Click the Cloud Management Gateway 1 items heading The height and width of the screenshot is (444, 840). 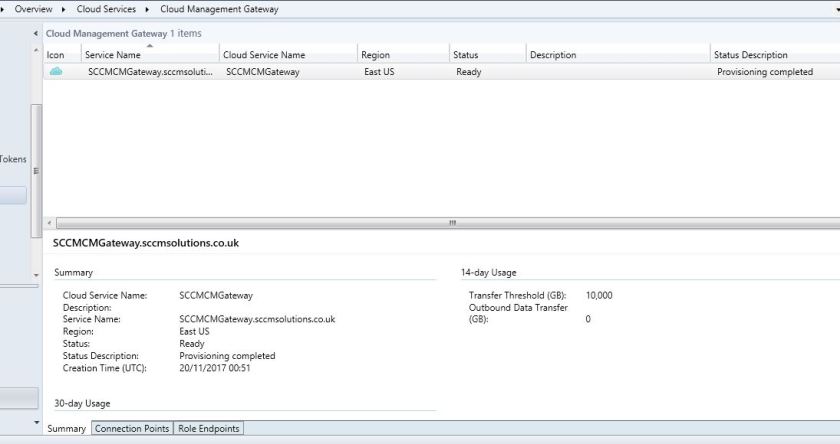tap(124, 33)
